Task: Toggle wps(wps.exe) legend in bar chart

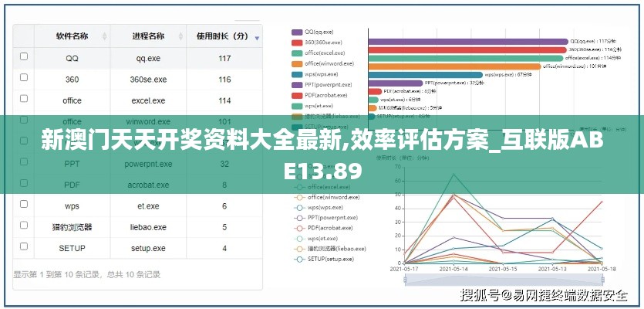Action: (x=315, y=74)
